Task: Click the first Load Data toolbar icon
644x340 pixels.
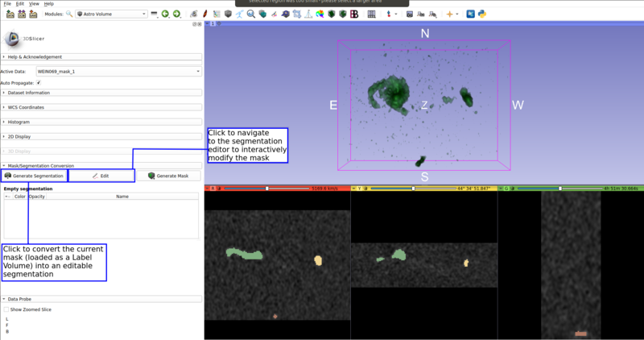Action: [x=10, y=14]
